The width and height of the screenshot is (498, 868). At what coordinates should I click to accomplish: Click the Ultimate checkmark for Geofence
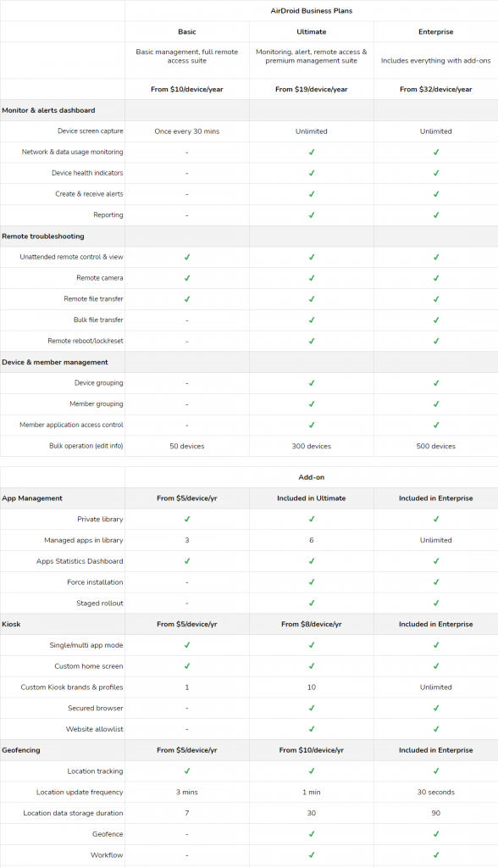pyautogui.click(x=312, y=834)
